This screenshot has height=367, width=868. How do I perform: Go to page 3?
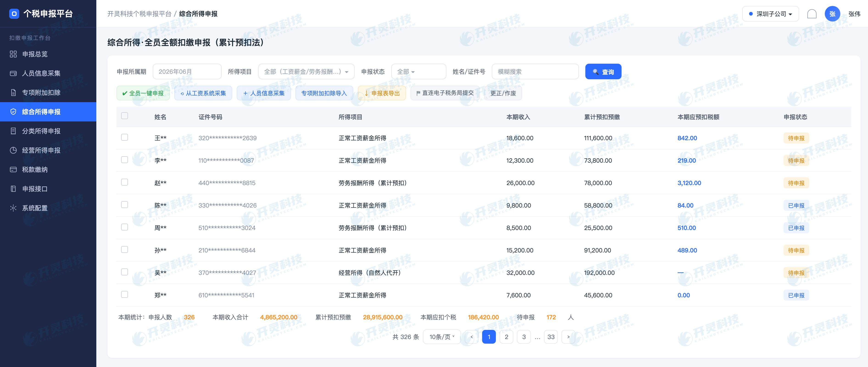pos(524,337)
